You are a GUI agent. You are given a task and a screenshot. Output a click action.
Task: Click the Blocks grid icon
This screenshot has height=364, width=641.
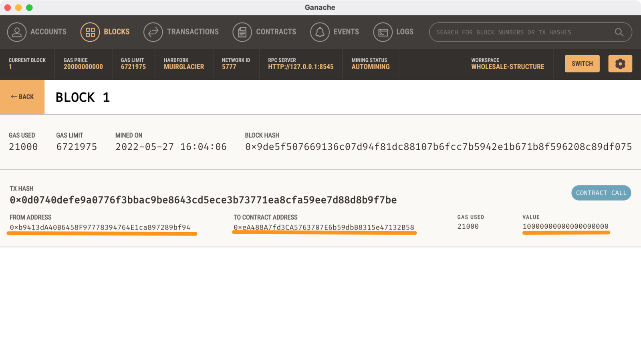click(90, 32)
